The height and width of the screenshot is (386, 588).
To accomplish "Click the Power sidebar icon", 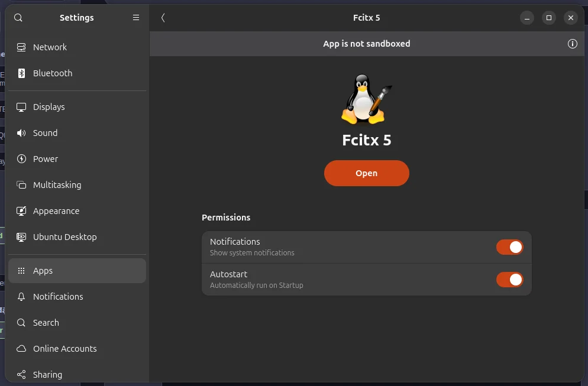I will tap(21, 159).
